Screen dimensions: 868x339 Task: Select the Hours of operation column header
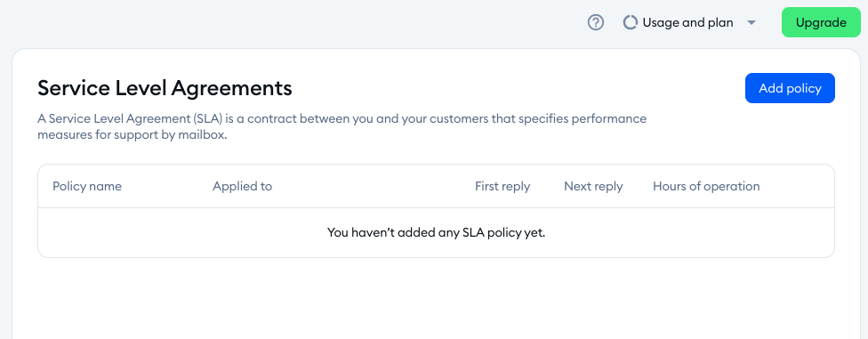pyautogui.click(x=706, y=186)
